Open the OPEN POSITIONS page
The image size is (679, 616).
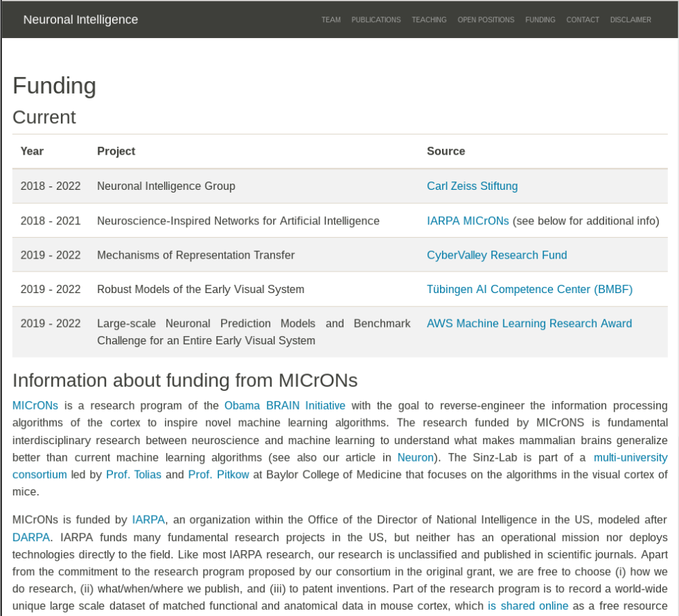coord(486,20)
